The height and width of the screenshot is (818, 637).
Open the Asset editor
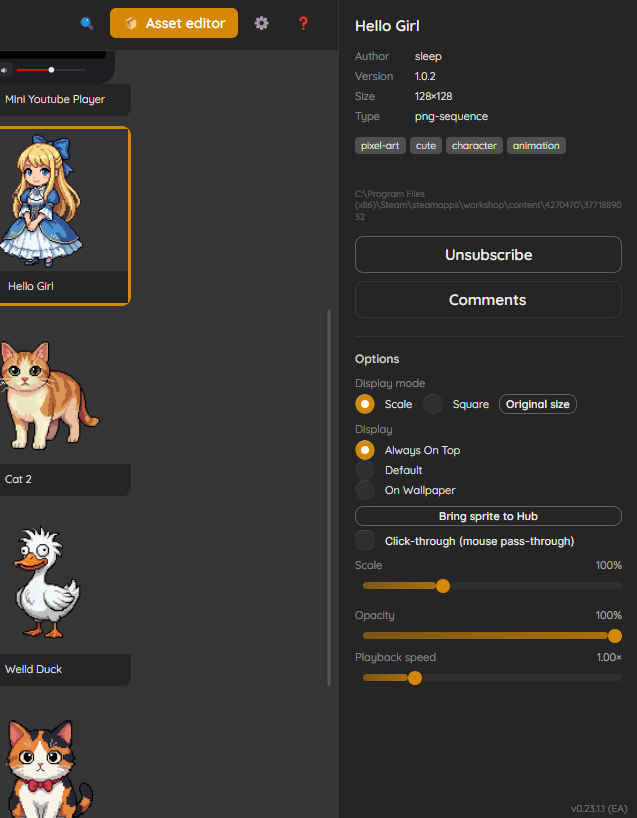[x=174, y=23]
